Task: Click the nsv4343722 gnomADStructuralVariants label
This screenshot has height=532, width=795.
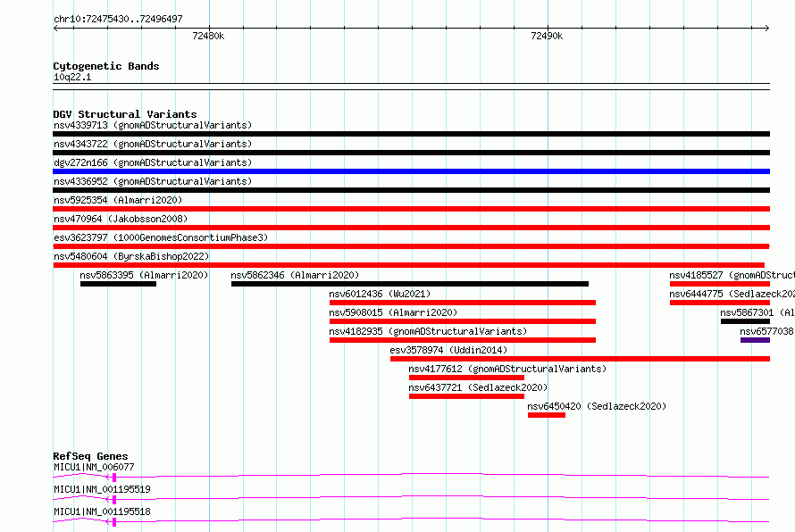Action: [153, 144]
